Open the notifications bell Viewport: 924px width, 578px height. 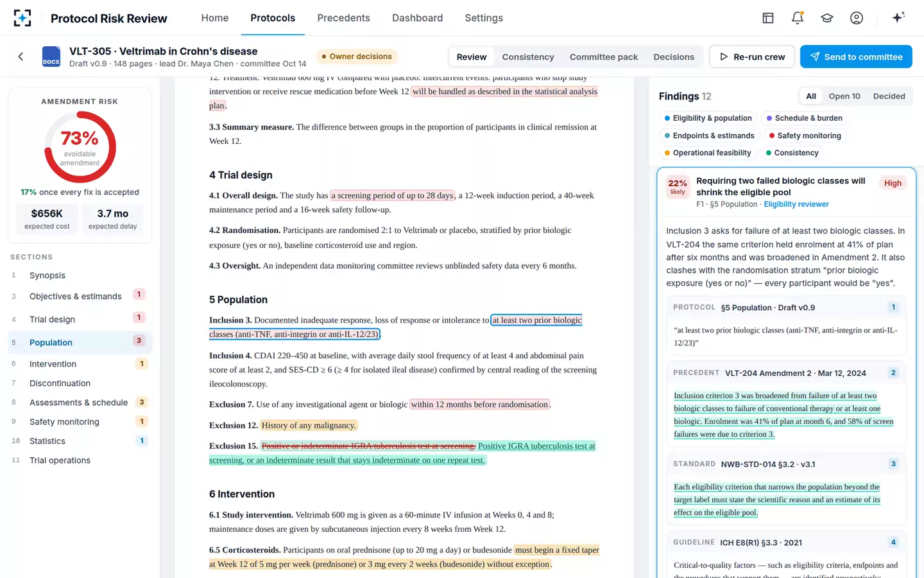(x=798, y=18)
